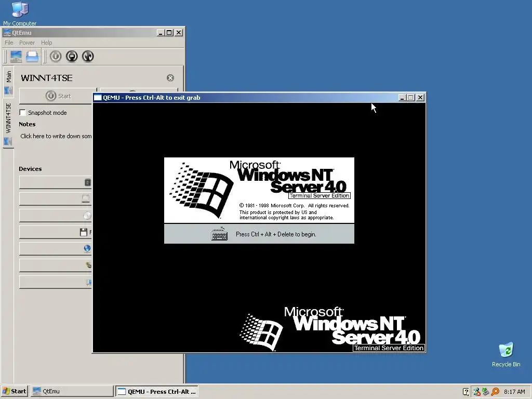Click the open machine toolbar icon in QtEmu
The width and height of the screenshot is (532, 399).
(x=32, y=56)
